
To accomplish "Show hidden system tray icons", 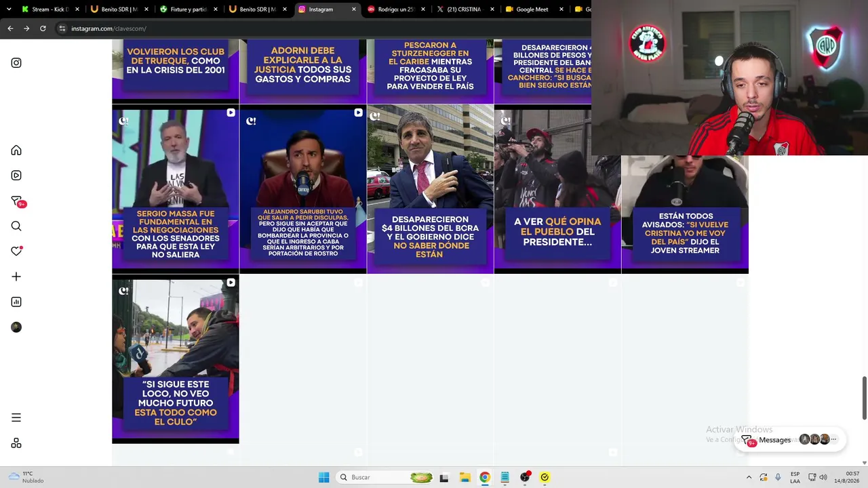I will (749, 477).
